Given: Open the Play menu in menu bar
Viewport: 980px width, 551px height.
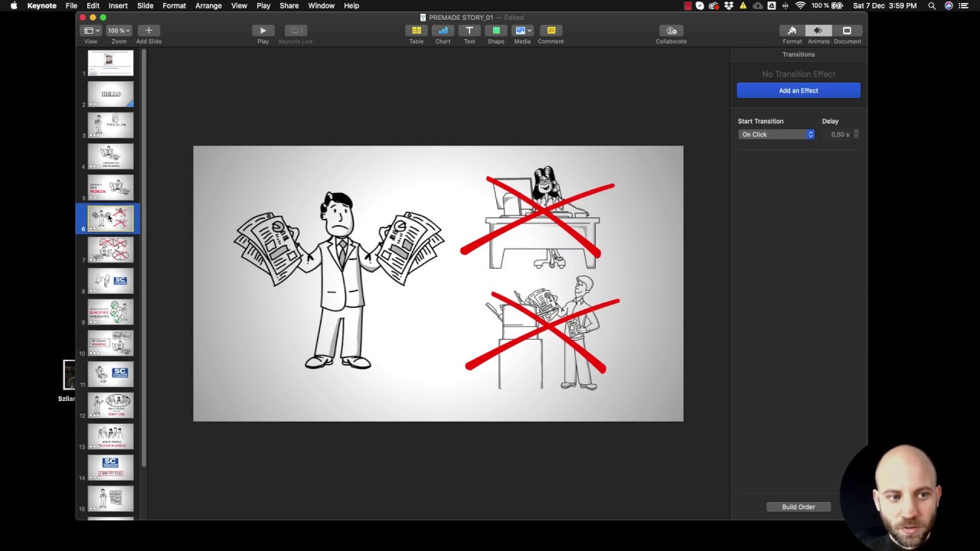Looking at the screenshot, I should pyautogui.click(x=263, y=5).
